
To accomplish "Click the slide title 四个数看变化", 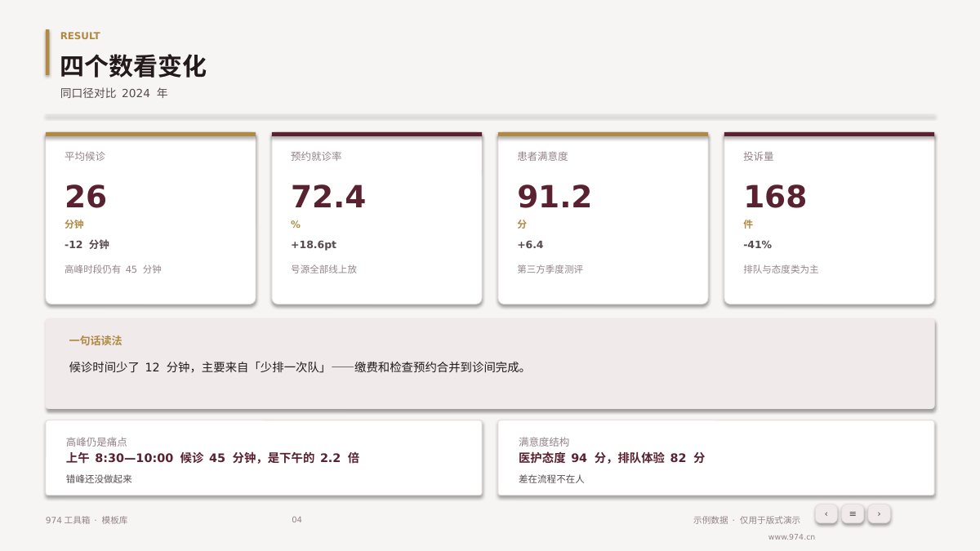I will click(x=133, y=66).
